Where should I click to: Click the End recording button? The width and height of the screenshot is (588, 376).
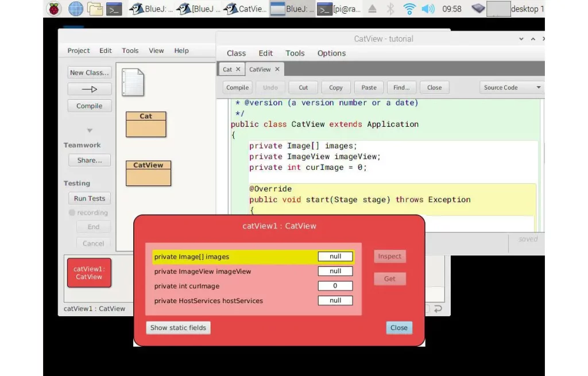(94, 227)
